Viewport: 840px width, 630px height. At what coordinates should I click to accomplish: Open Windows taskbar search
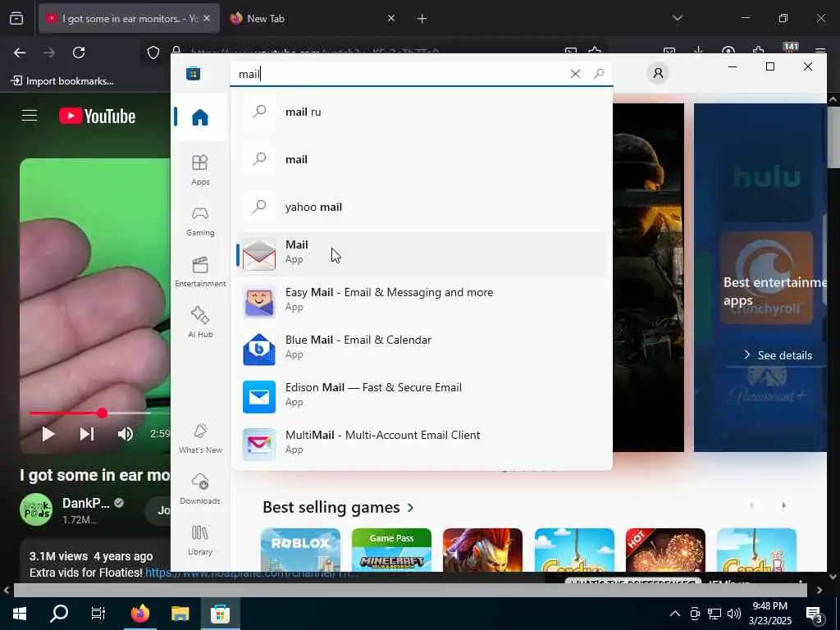click(x=59, y=614)
